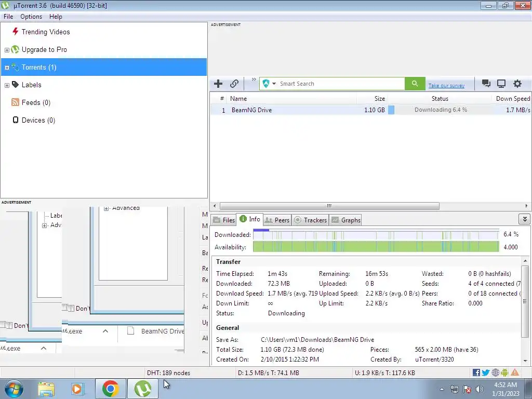Switch to the Info tab

point(250,219)
